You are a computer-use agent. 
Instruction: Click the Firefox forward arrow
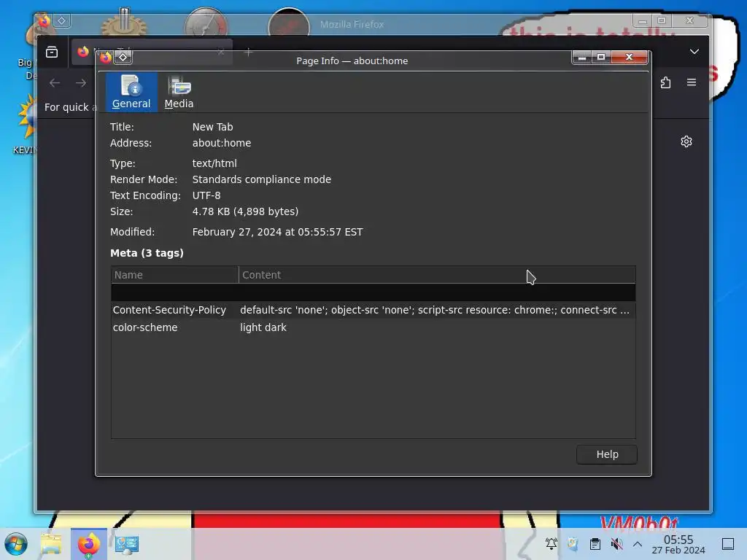click(x=81, y=83)
